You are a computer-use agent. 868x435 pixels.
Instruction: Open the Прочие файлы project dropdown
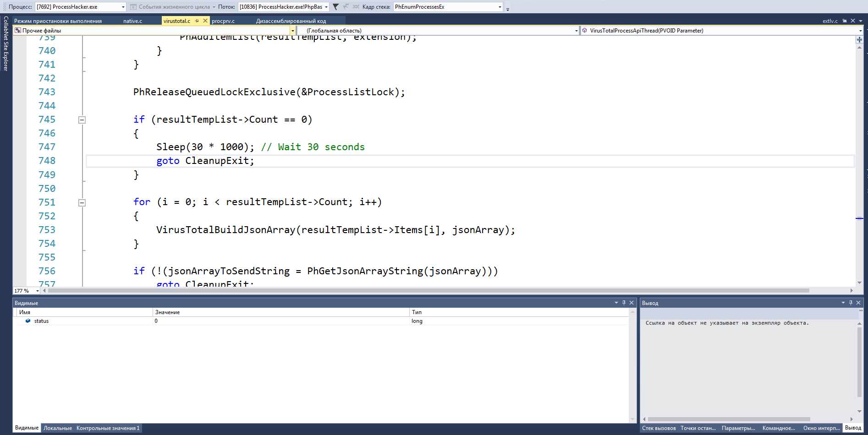[292, 31]
